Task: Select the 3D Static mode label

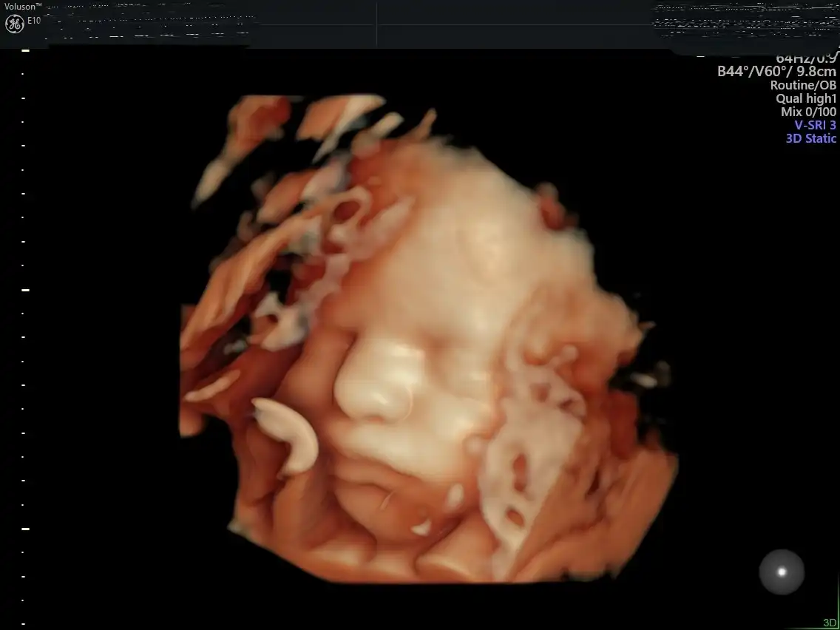Action: [x=810, y=138]
